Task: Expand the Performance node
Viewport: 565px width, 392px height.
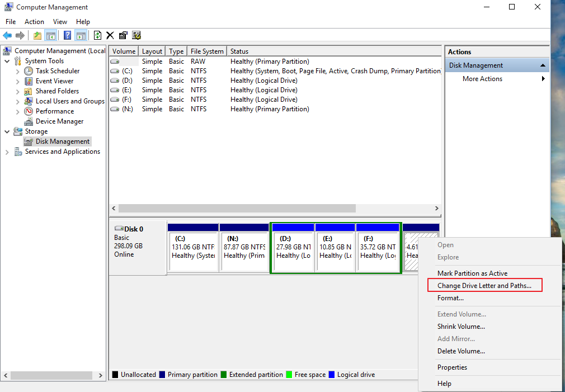Action: tap(17, 112)
